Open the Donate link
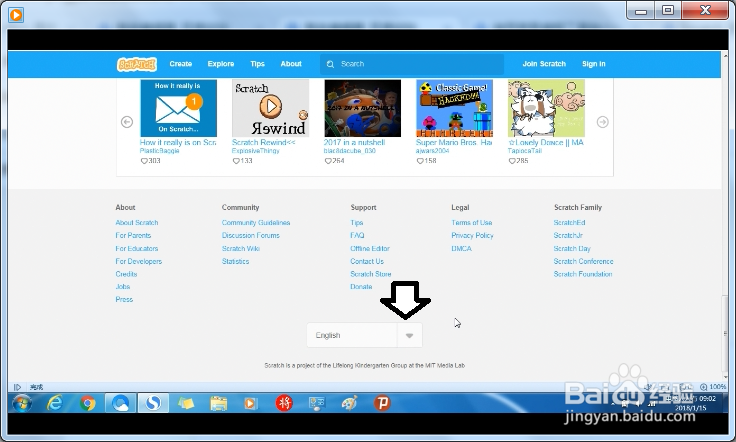 (361, 287)
